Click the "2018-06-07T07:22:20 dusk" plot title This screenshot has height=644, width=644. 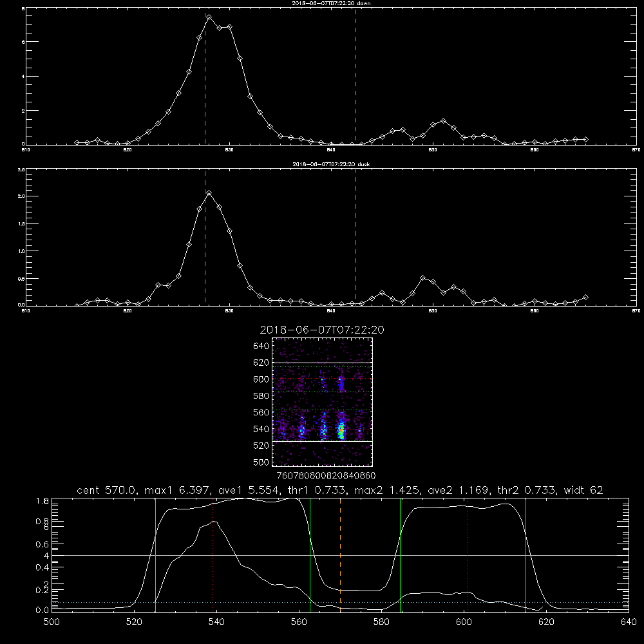(x=331, y=164)
